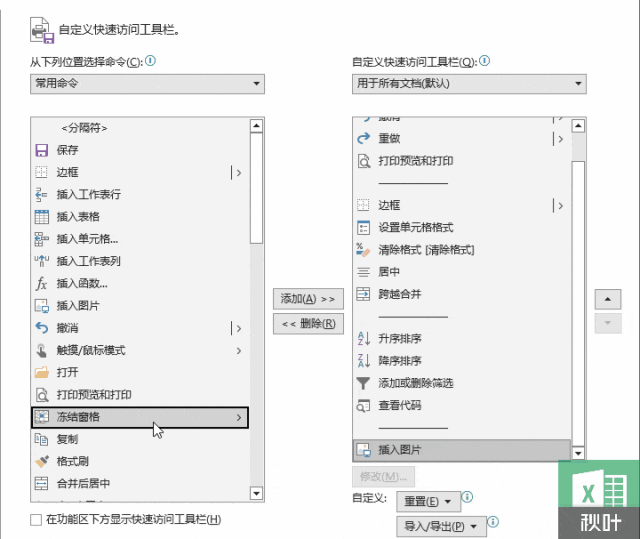
Task: Move selected item down with down-arrow button
Action: pyautogui.click(x=608, y=323)
